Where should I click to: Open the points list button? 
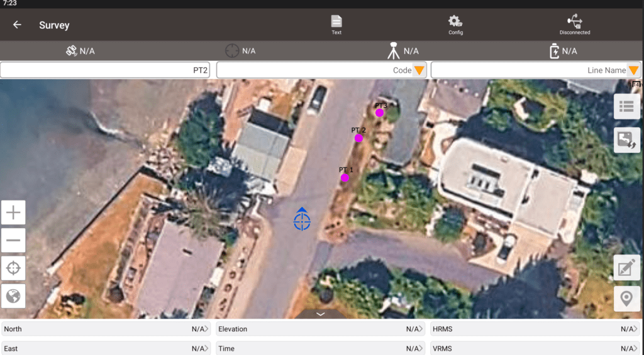(627, 106)
